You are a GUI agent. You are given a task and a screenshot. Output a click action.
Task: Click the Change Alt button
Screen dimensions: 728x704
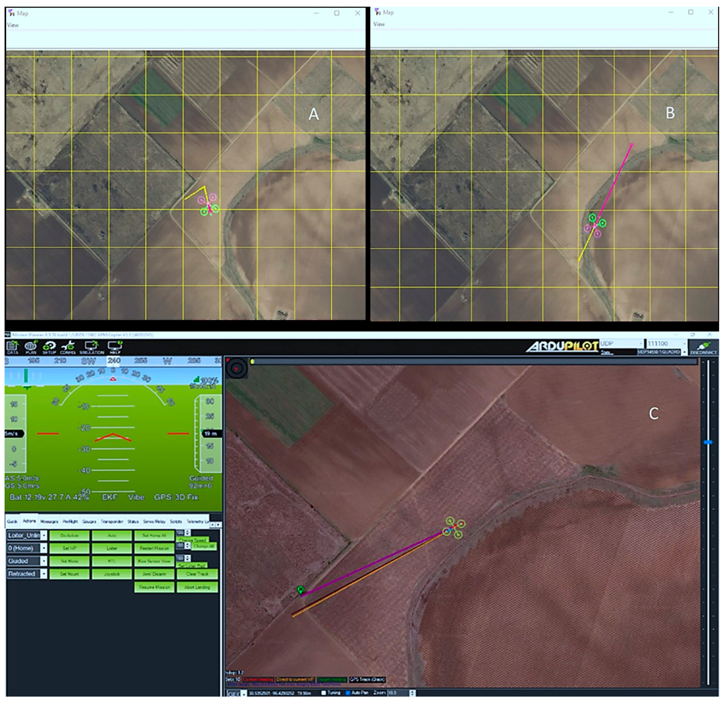204,546
